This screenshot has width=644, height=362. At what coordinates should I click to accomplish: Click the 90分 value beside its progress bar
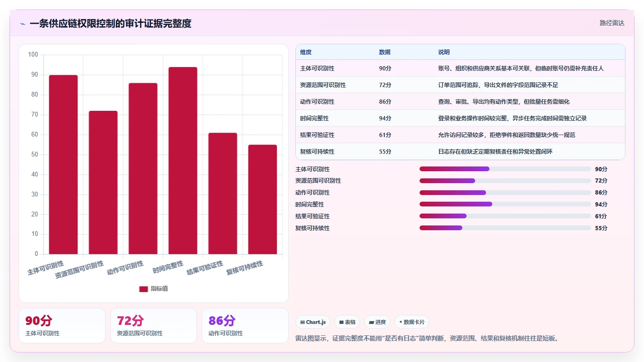(601, 169)
